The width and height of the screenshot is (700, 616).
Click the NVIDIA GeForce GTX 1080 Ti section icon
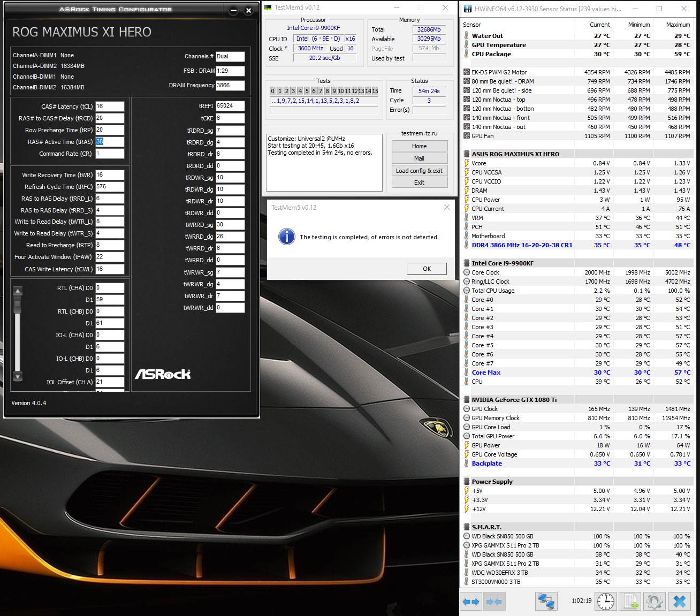pos(467,400)
